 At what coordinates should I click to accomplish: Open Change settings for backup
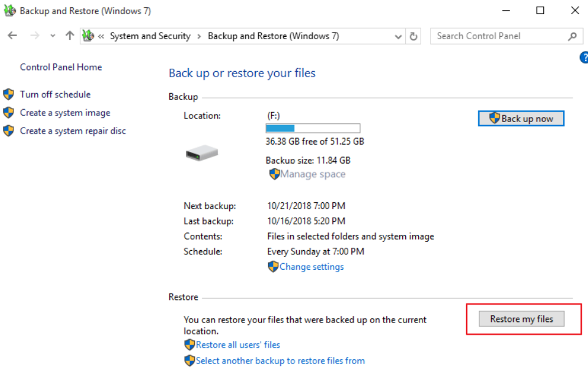(x=311, y=267)
